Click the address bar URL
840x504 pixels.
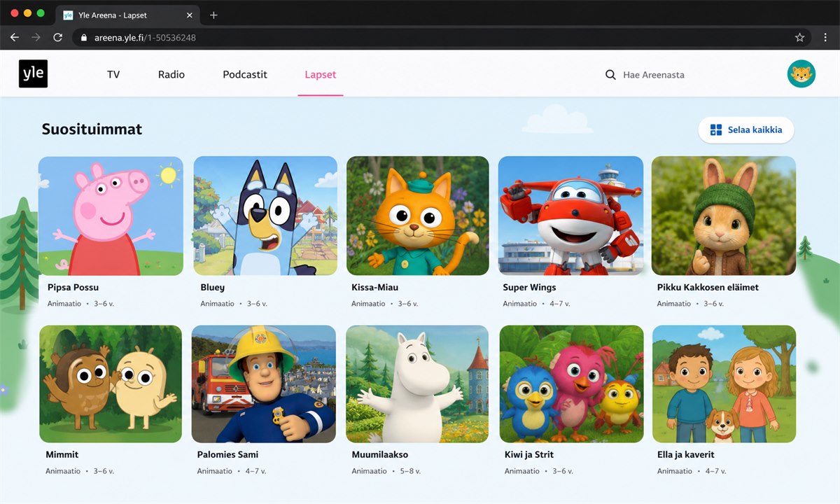(145, 38)
